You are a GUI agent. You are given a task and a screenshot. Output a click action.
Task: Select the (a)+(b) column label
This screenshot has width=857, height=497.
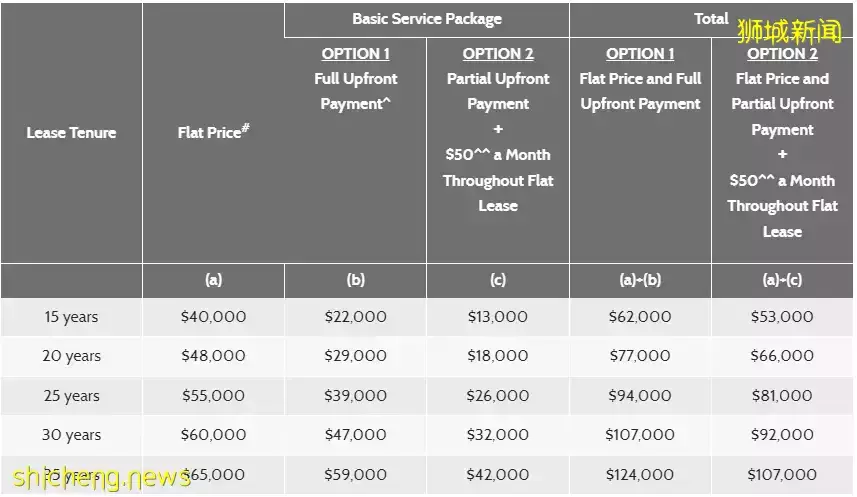click(x=640, y=280)
